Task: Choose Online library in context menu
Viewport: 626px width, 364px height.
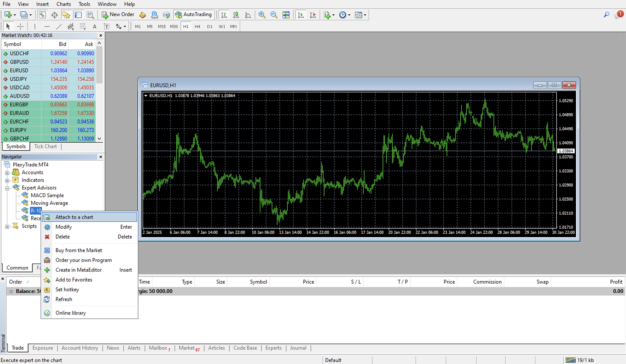Action: (89, 313)
